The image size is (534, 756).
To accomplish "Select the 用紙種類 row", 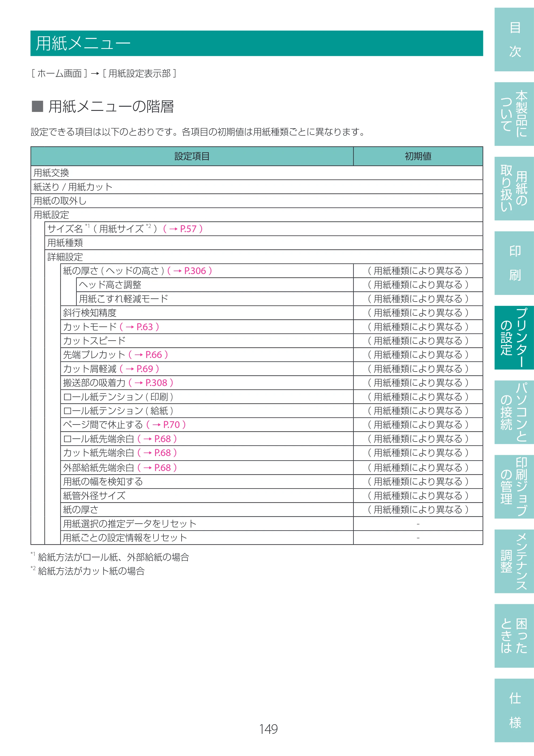I will click(264, 243).
